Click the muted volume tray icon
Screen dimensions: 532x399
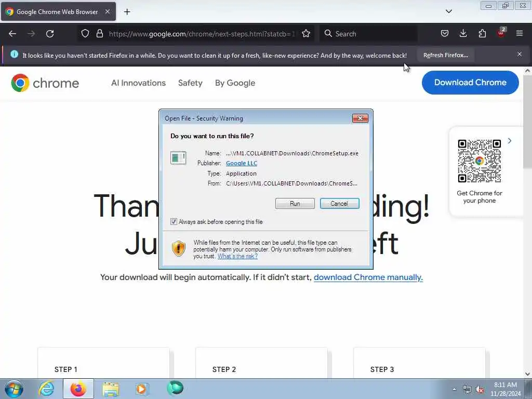[480, 390]
